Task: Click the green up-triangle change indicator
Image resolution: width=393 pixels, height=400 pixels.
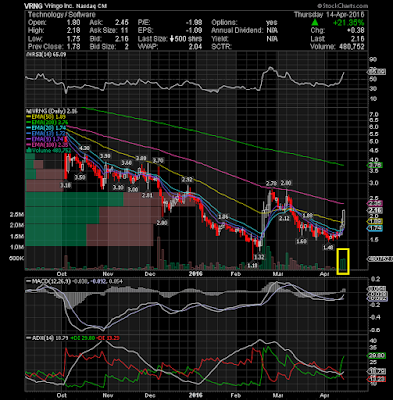Action: [x=314, y=23]
